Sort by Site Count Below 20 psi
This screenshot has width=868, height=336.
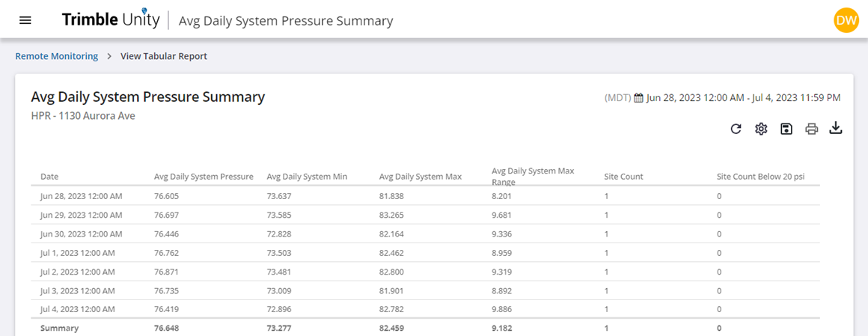tap(760, 177)
